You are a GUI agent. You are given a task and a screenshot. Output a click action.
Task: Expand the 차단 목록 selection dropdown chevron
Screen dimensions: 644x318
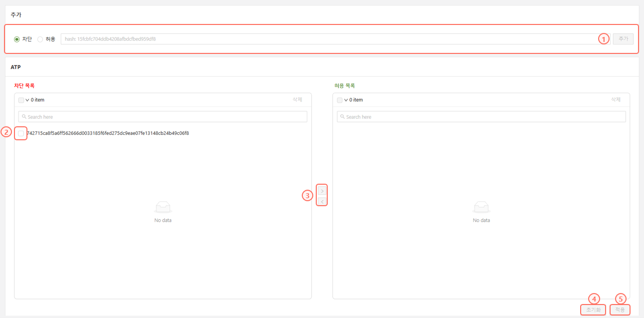coord(27,100)
